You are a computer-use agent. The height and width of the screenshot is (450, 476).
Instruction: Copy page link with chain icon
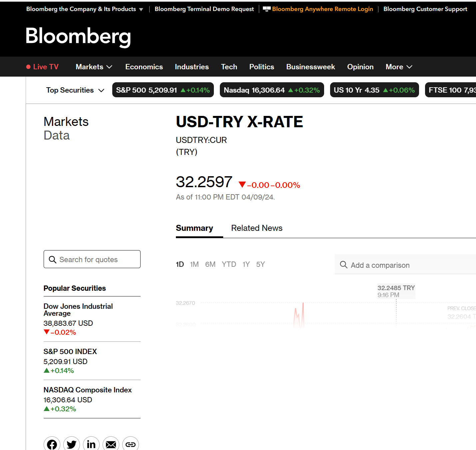131,444
